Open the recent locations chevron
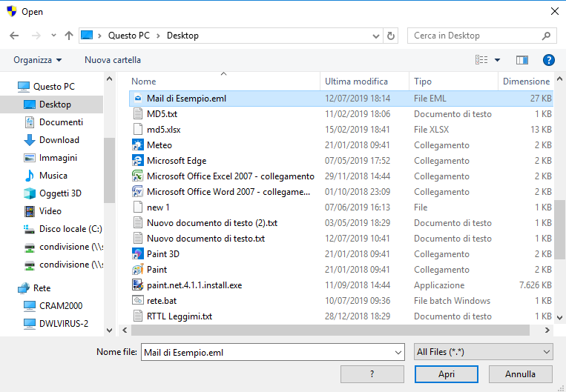Screen dimensions: 566x392 click(54, 36)
